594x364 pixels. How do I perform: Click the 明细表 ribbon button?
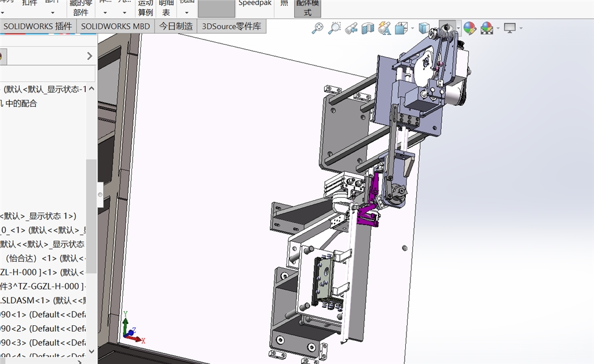166,8
